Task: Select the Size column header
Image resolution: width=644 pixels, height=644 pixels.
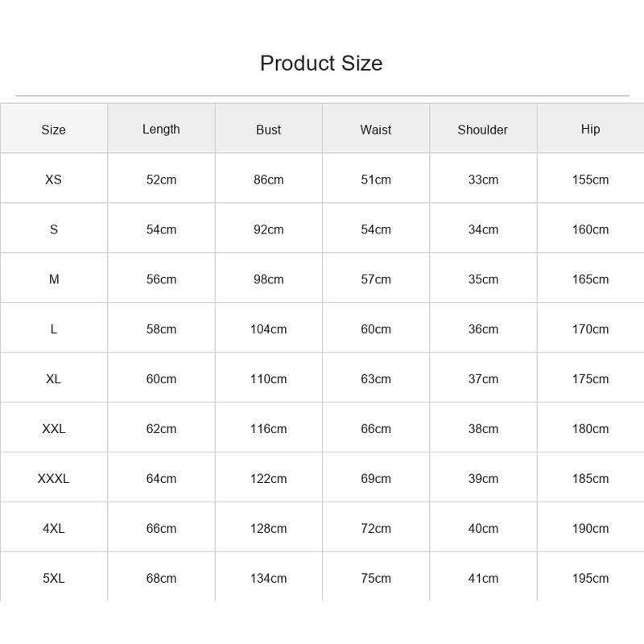Action: coord(53,130)
